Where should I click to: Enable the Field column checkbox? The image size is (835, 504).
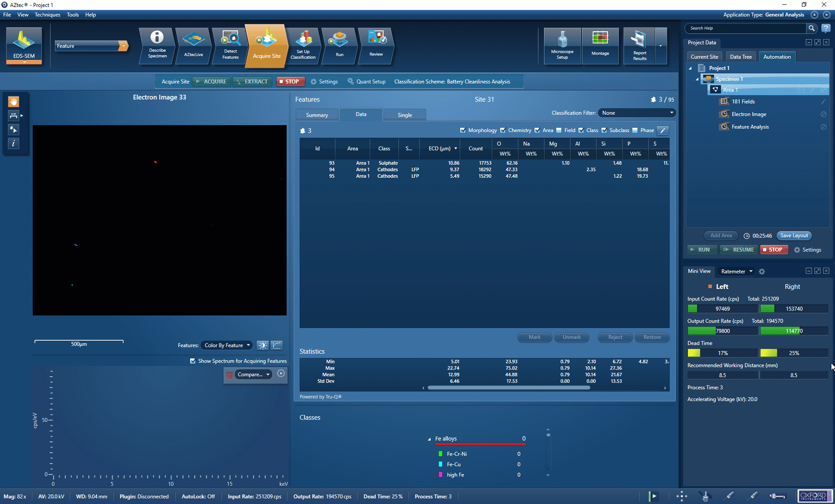pos(559,131)
